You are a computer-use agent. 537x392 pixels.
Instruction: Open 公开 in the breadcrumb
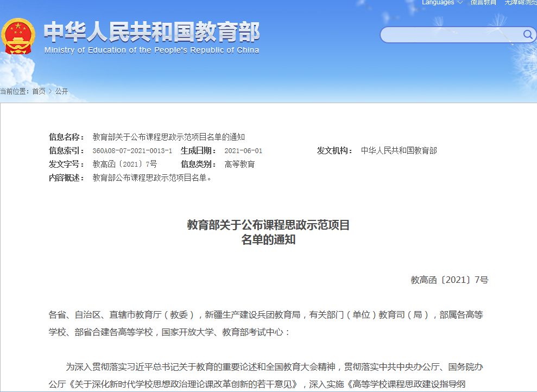point(61,91)
